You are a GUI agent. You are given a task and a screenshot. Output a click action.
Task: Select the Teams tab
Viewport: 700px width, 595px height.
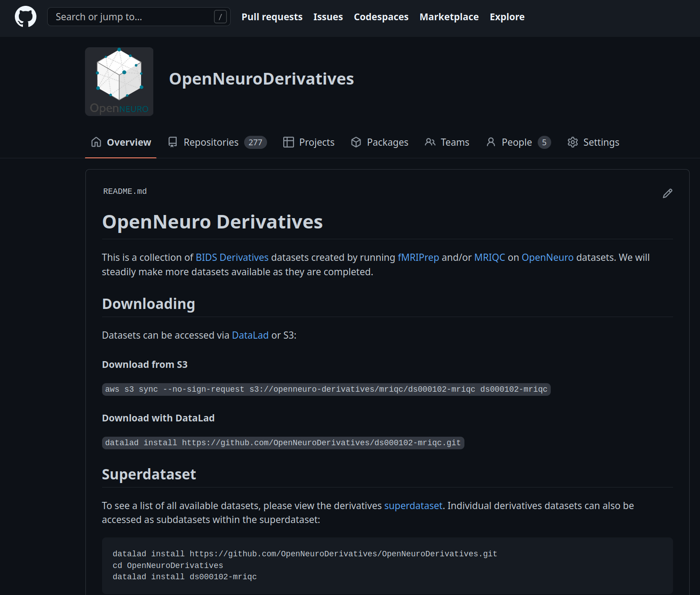click(x=447, y=143)
